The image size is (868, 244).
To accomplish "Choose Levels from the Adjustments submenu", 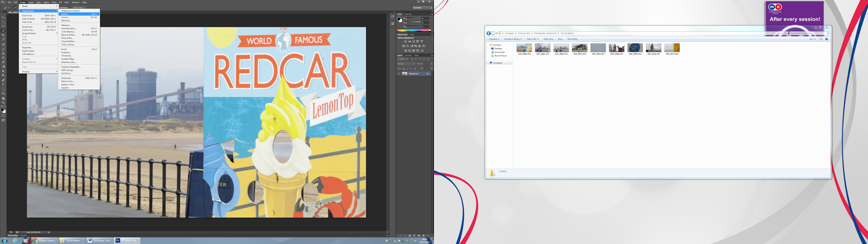I will pyautogui.click(x=79, y=14).
